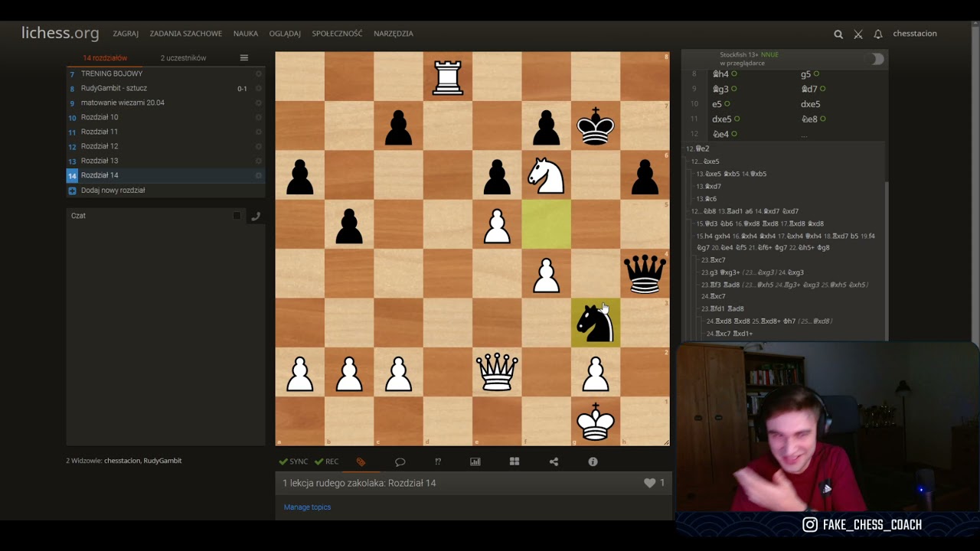Open the challenges crossed swords icon
The image size is (980, 551).
858,34
